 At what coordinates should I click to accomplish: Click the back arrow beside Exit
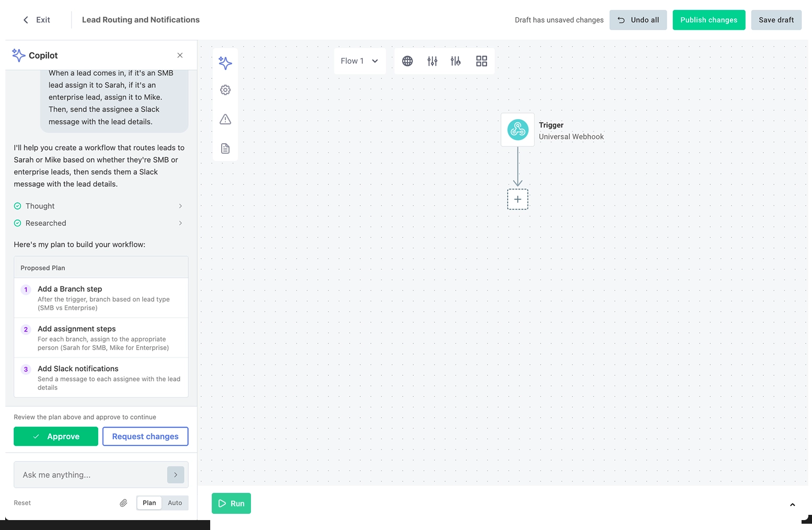[x=25, y=19]
